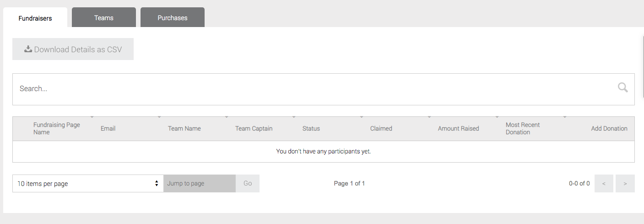Click Download Details as CSV button
The height and width of the screenshot is (224, 644).
pyautogui.click(x=73, y=49)
